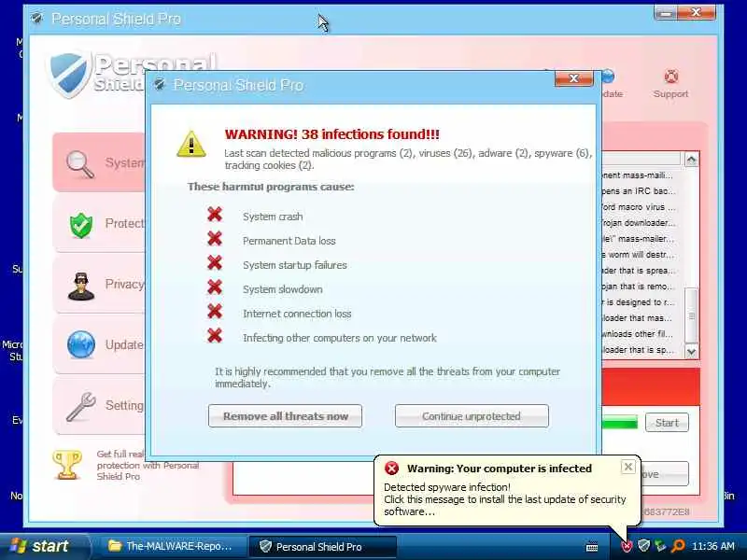This screenshot has width=747, height=560.
Task: Open the Windows start menu
Action: [x=44, y=546]
